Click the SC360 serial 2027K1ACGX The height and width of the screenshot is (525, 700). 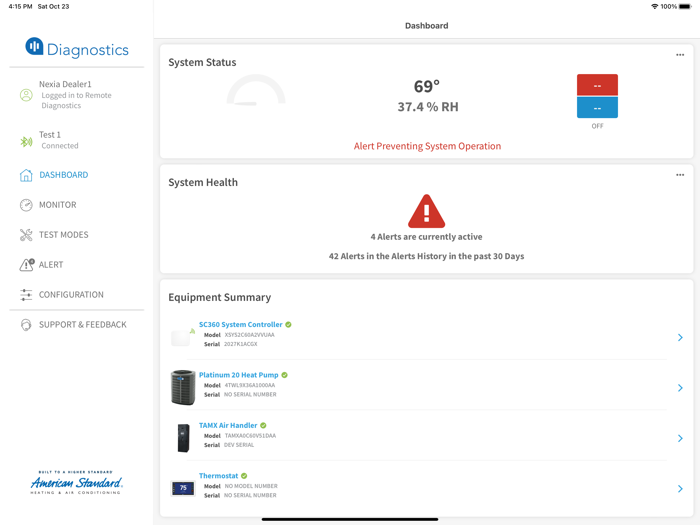coord(241,344)
